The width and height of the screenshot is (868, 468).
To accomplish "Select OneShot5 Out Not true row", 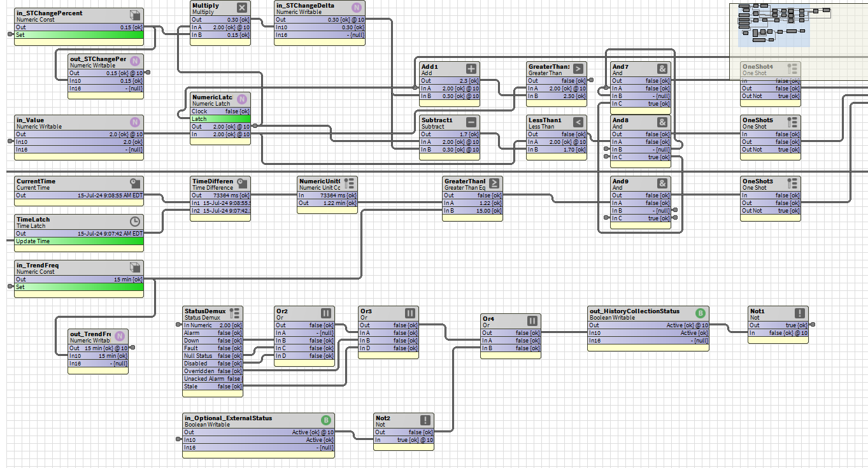I will pyautogui.click(x=771, y=150).
